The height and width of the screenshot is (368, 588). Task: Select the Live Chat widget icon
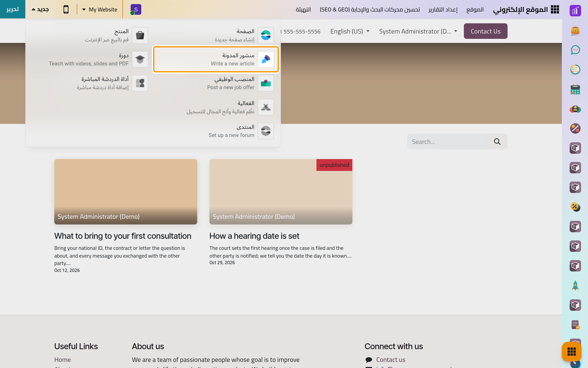pyautogui.click(x=140, y=83)
